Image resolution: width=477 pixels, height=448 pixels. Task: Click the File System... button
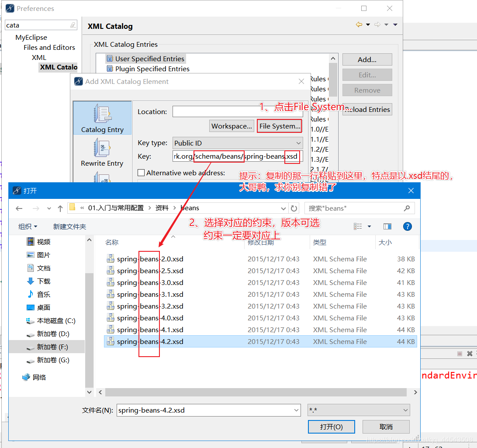pos(280,126)
